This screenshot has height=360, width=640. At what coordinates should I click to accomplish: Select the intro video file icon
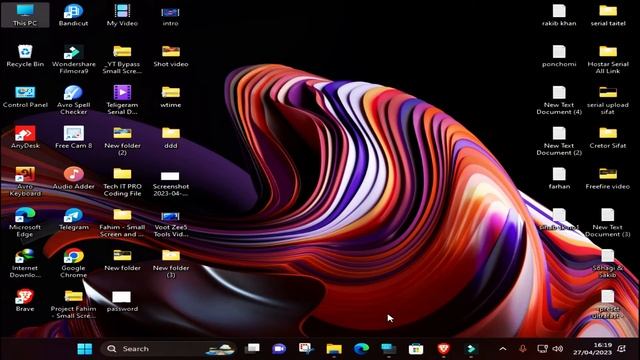(x=171, y=15)
